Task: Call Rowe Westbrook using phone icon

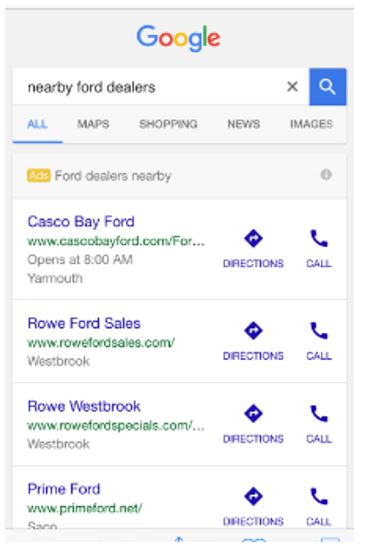Action: (319, 413)
